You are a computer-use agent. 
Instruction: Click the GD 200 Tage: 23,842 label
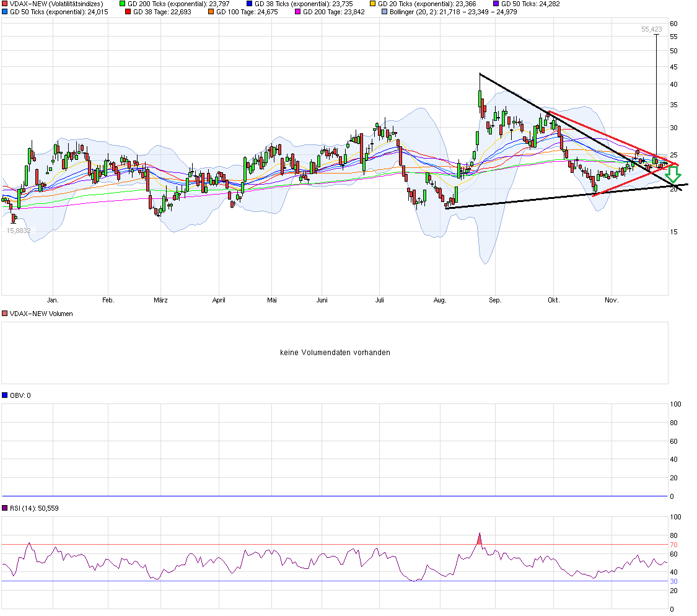pyautogui.click(x=334, y=12)
